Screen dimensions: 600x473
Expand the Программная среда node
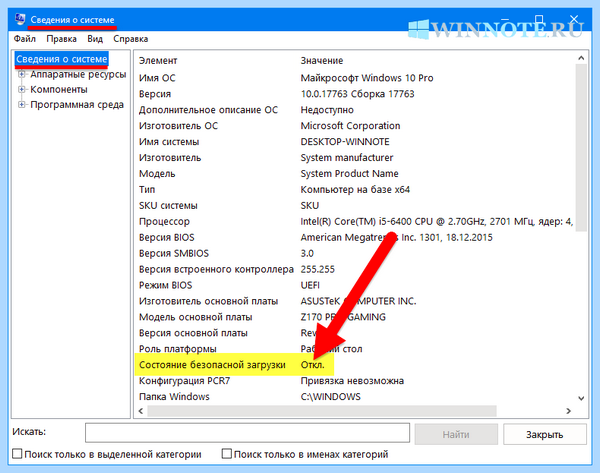point(22,104)
